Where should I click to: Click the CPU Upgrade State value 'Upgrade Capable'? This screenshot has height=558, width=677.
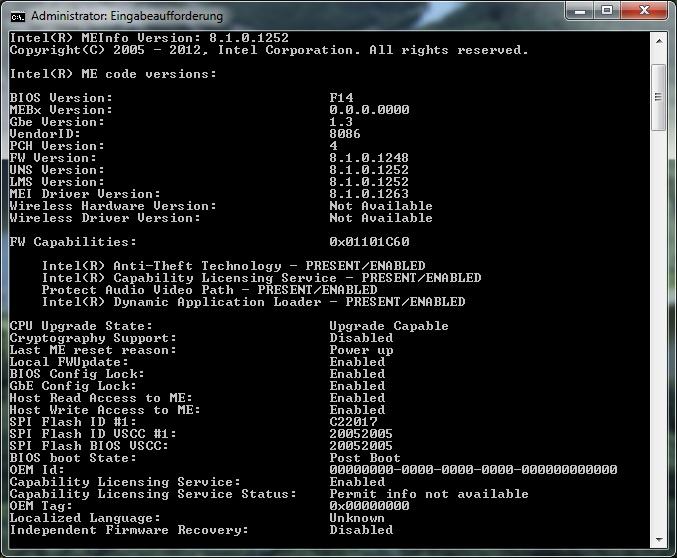click(389, 326)
